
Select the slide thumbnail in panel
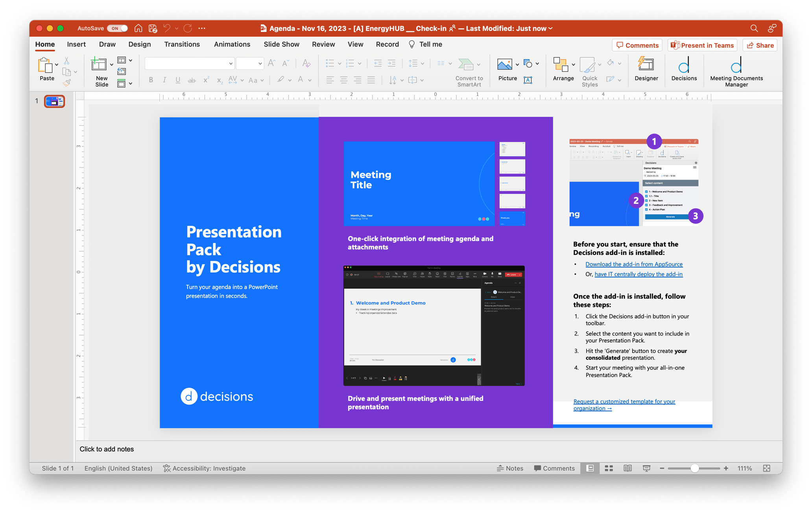[x=54, y=100]
